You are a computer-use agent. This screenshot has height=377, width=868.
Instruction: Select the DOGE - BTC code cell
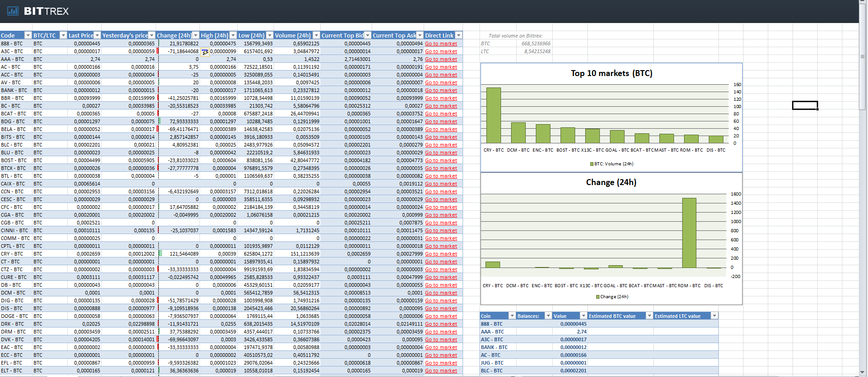click(16, 316)
